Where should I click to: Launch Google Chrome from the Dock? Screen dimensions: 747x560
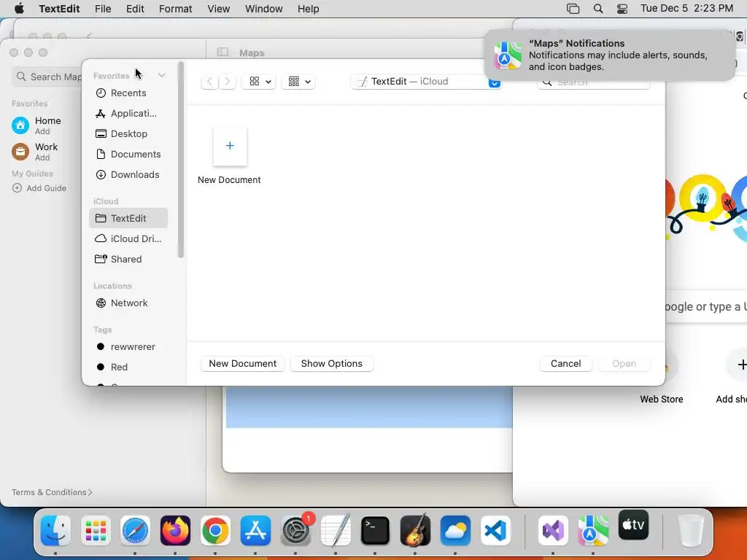coord(215,531)
